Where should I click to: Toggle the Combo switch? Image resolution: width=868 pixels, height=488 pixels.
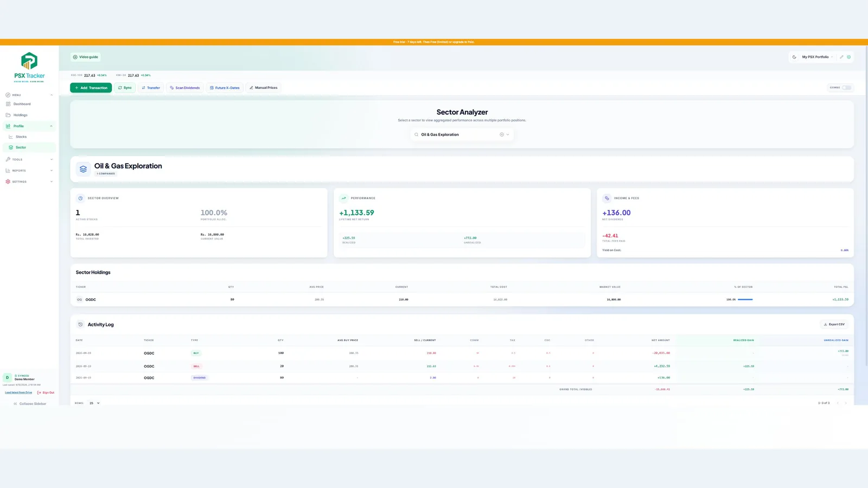coord(846,88)
